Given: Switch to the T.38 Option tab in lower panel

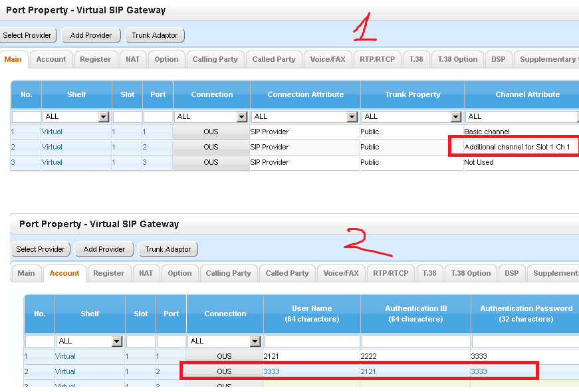Looking at the screenshot, I should [471, 274].
